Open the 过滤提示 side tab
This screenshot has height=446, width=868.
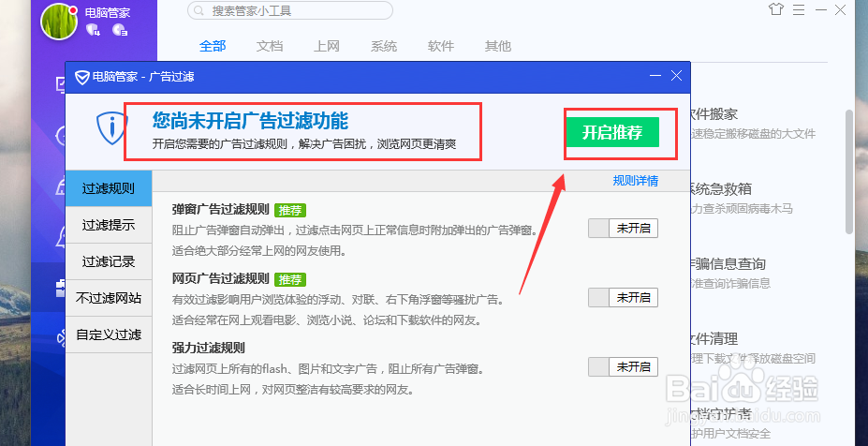109,225
